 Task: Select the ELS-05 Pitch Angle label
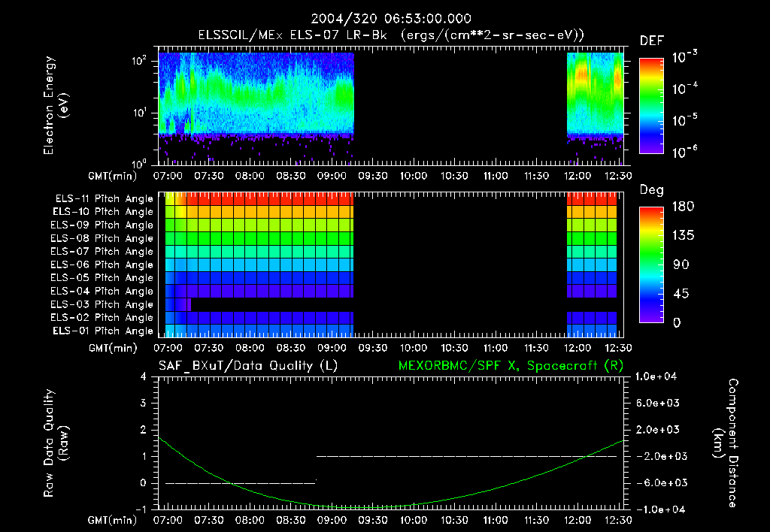(102, 278)
